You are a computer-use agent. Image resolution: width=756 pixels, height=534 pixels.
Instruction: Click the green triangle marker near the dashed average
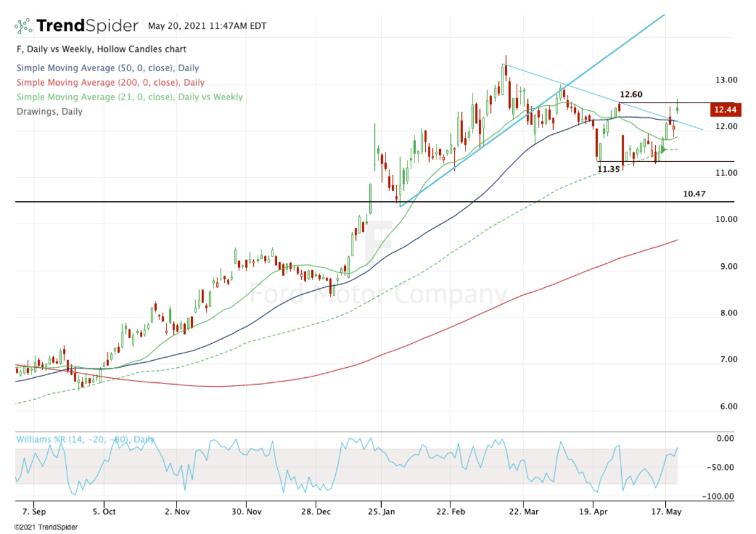(661, 149)
